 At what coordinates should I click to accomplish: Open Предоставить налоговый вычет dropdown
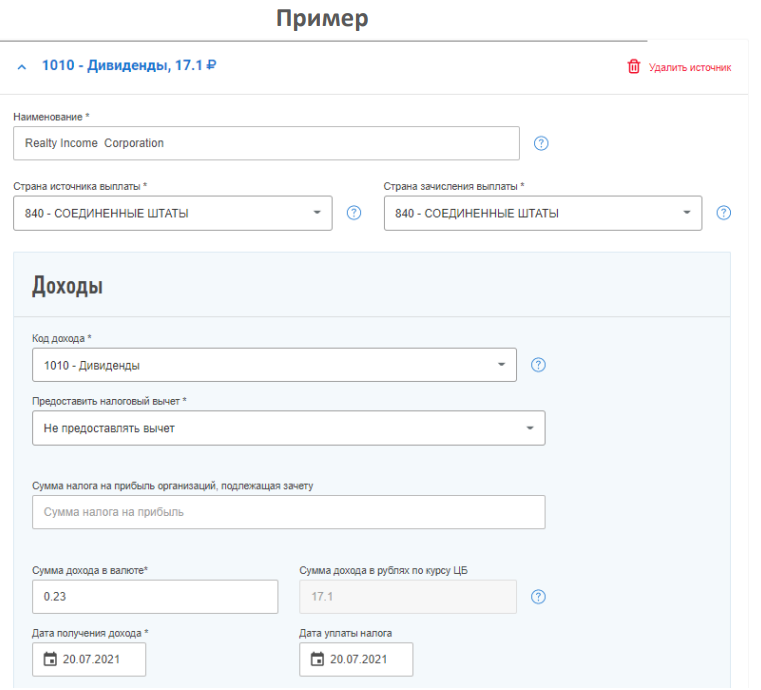pos(289,428)
